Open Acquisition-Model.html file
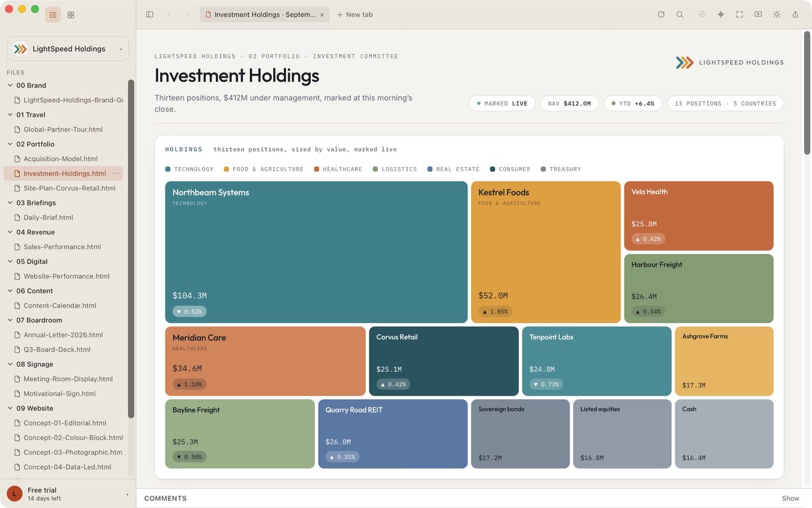 60,159
